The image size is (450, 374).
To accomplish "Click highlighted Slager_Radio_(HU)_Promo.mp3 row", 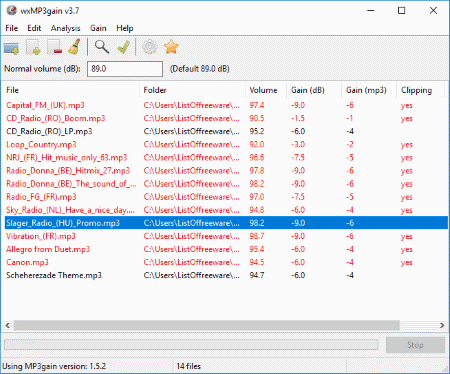I will click(226, 223).
